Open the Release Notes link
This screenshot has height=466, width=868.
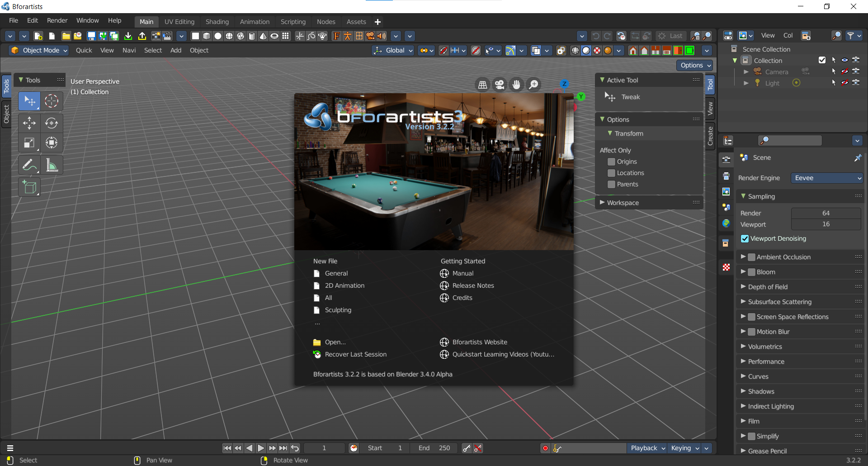pyautogui.click(x=473, y=285)
